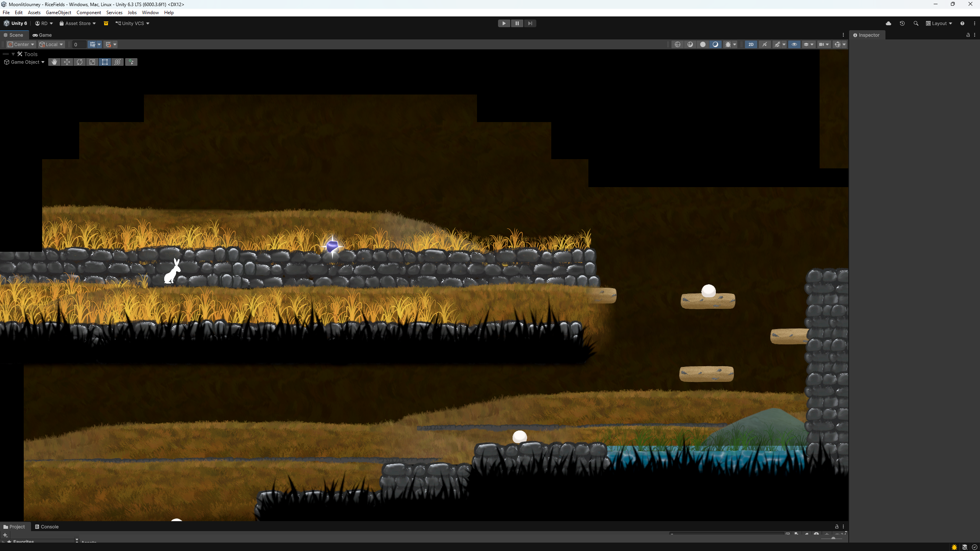Open the Asset Store button
Viewport: 980px width, 551px height.
78,23
